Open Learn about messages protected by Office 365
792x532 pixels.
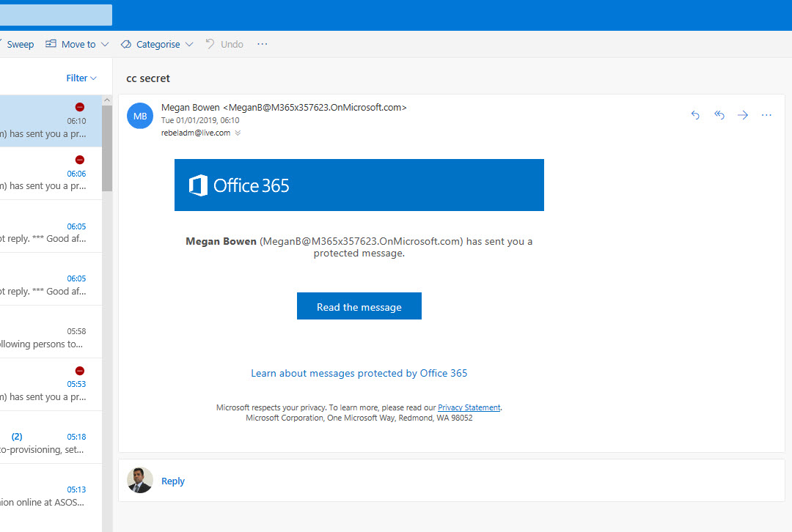(x=359, y=373)
